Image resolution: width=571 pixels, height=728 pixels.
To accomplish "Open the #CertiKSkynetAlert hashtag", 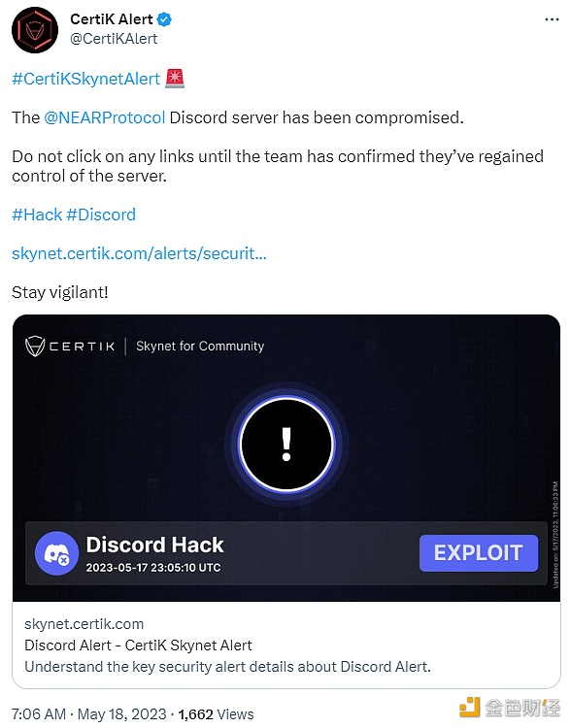I will (86, 79).
